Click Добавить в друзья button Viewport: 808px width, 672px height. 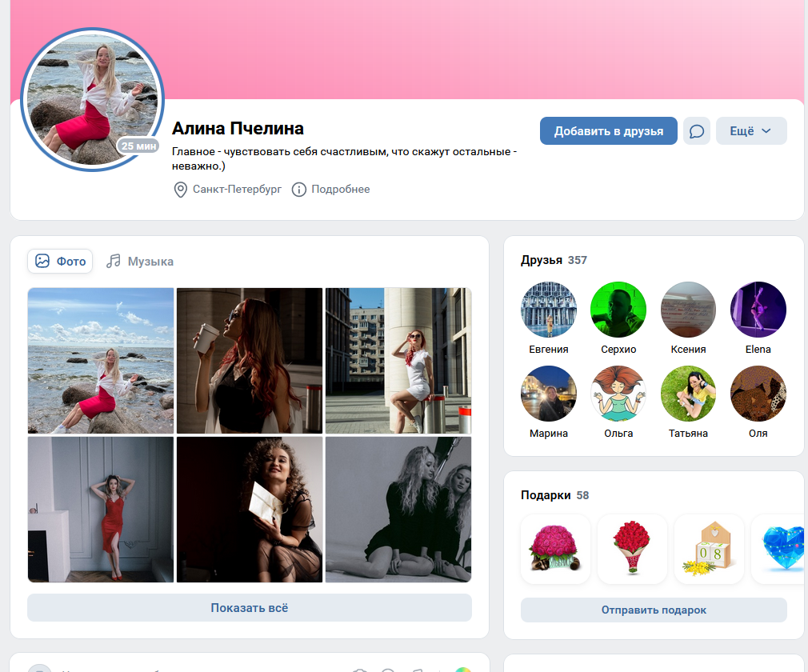click(609, 131)
